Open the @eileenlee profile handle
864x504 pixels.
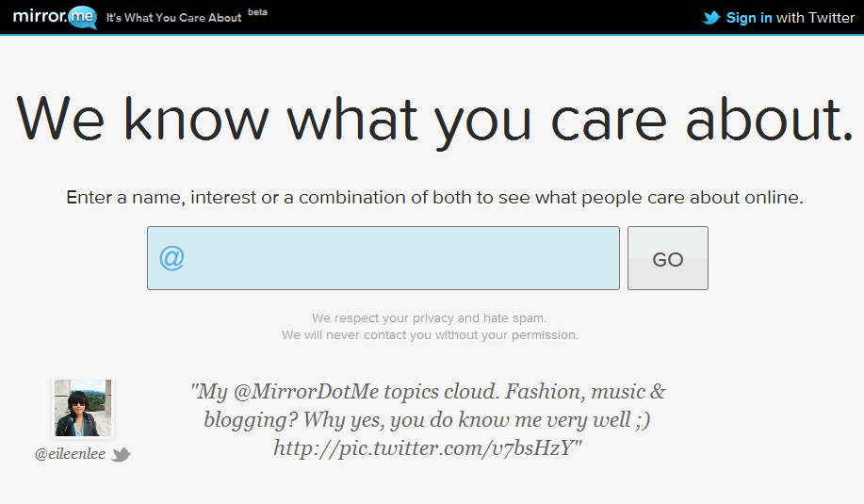(x=70, y=454)
